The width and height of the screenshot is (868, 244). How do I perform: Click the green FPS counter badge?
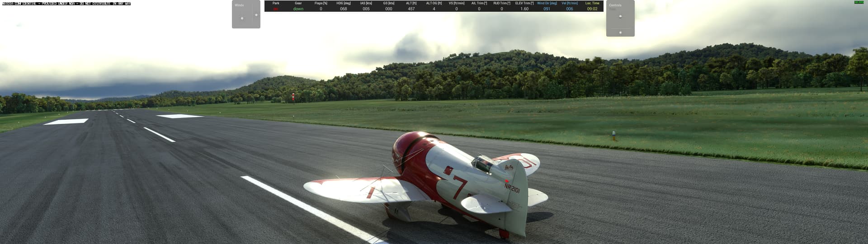tap(859, 2)
